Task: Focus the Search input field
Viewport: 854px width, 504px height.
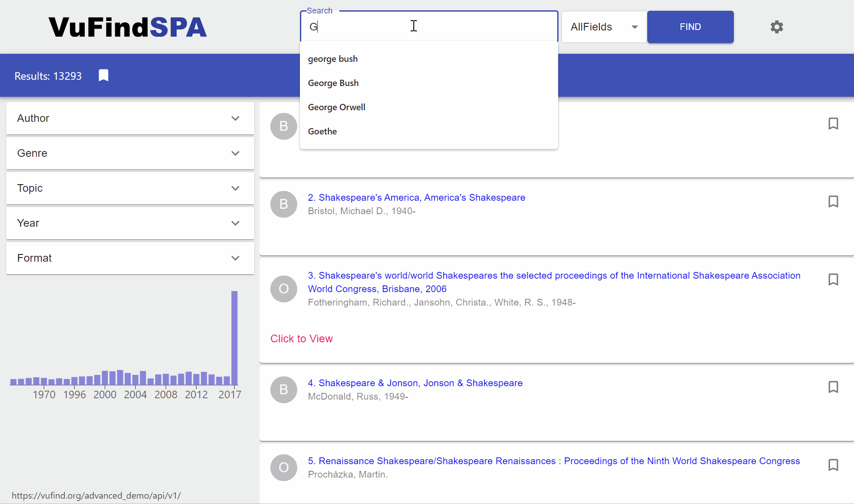Action: coord(429,27)
